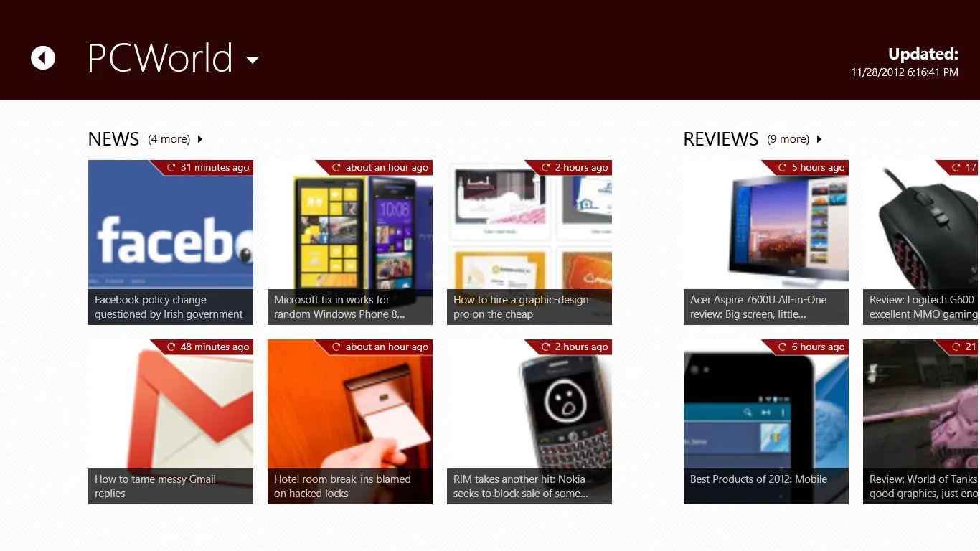
Task: Click caption "How to tame messy Gmail replies"
Action: tap(155, 486)
